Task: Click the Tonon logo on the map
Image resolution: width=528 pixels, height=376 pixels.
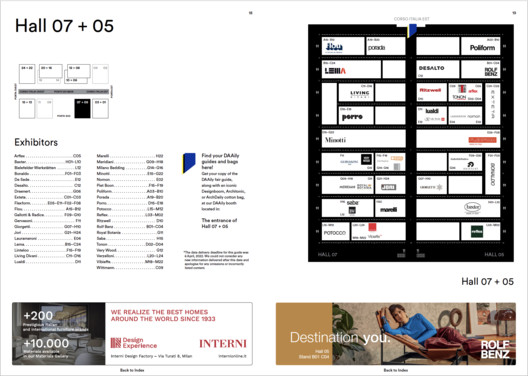Action: click(x=459, y=97)
